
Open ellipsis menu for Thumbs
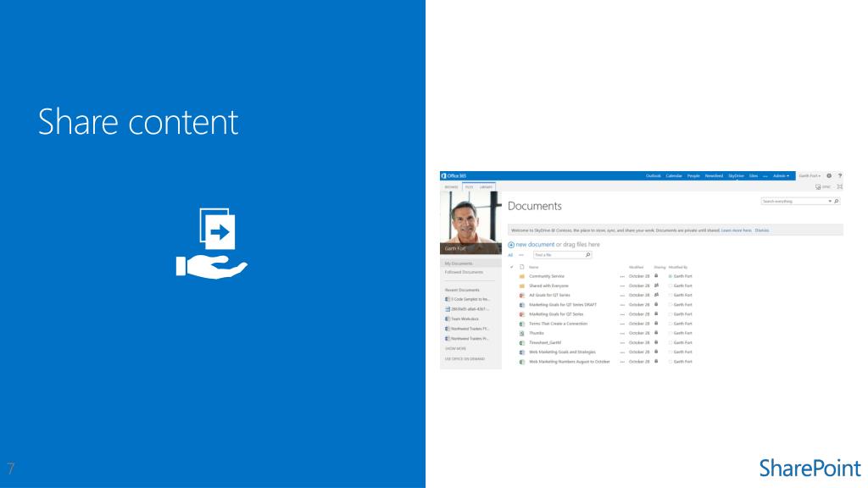pos(622,334)
